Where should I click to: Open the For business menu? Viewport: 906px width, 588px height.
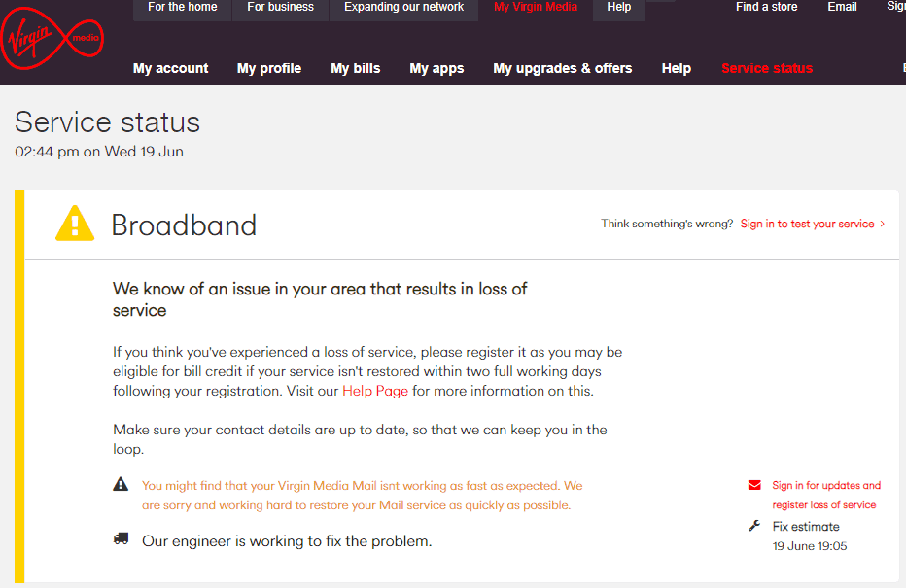point(280,7)
